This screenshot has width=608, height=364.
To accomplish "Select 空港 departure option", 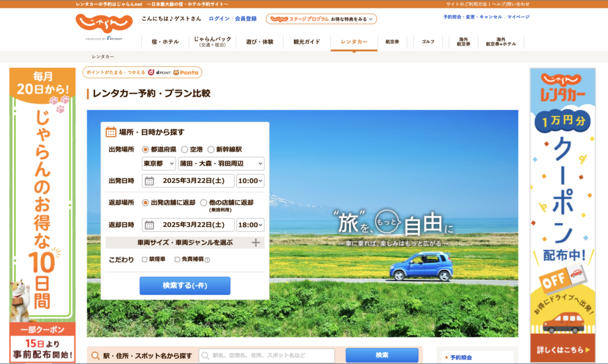I will point(185,149).
